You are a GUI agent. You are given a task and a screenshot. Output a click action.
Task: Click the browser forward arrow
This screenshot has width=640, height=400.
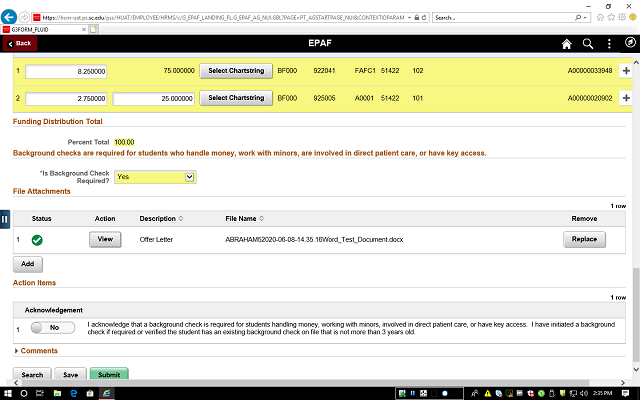click(x=24, y=17)
